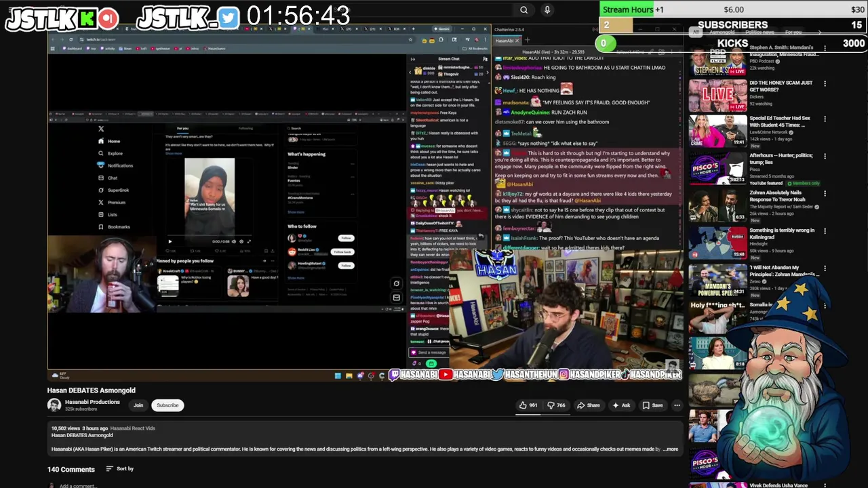Open options for DID THE HONEY SCAM video
Image resolution: width=868 pixels, height=488 pixels.
pyautogui.click(x=825, y=83)
